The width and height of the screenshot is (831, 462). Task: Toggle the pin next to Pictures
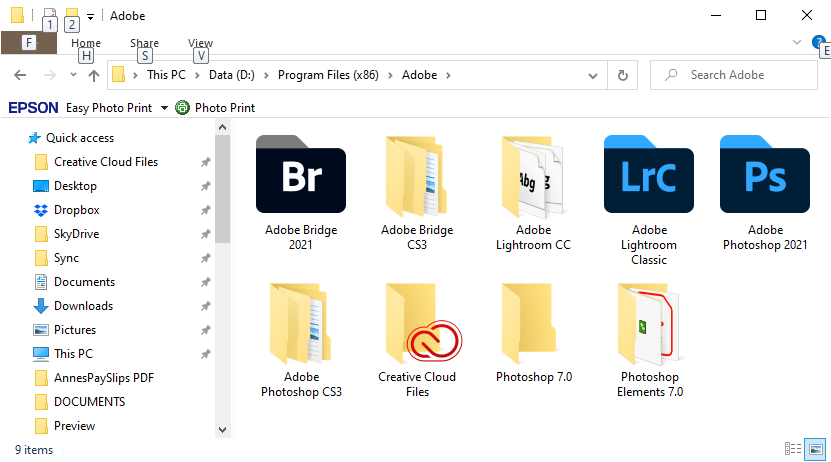[x=206, y=330]
